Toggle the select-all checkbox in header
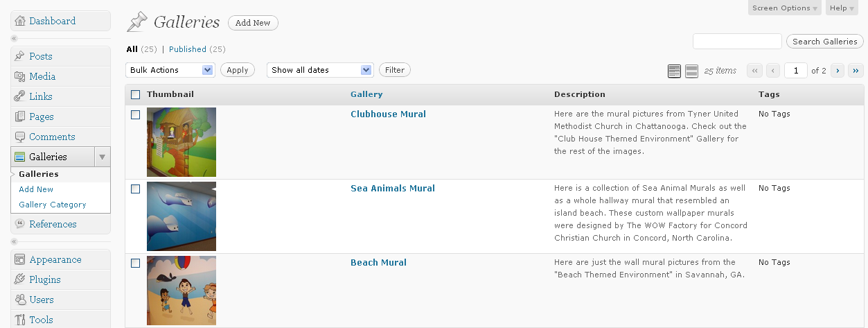Screen dimensions: 868x328 (x=136, y=94)
